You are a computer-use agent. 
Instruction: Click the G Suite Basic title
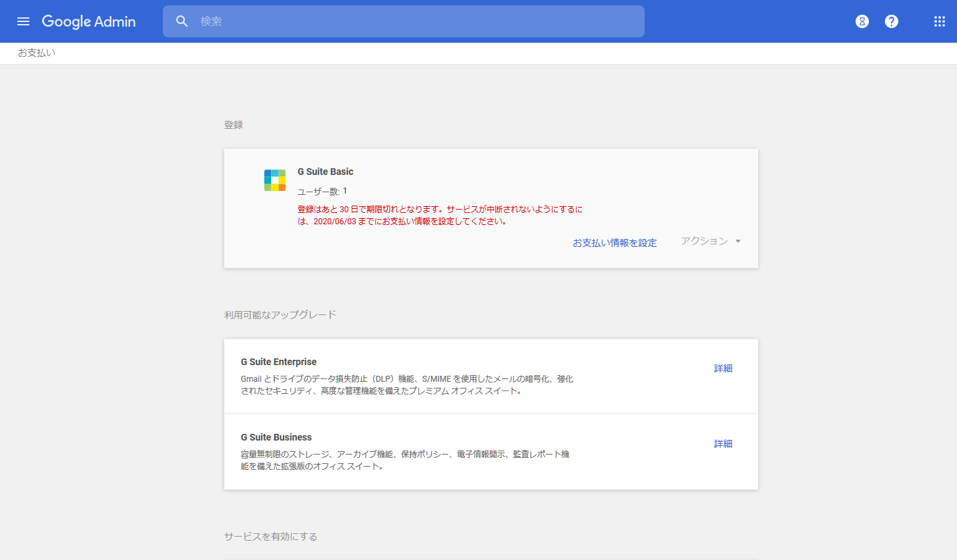326,172
